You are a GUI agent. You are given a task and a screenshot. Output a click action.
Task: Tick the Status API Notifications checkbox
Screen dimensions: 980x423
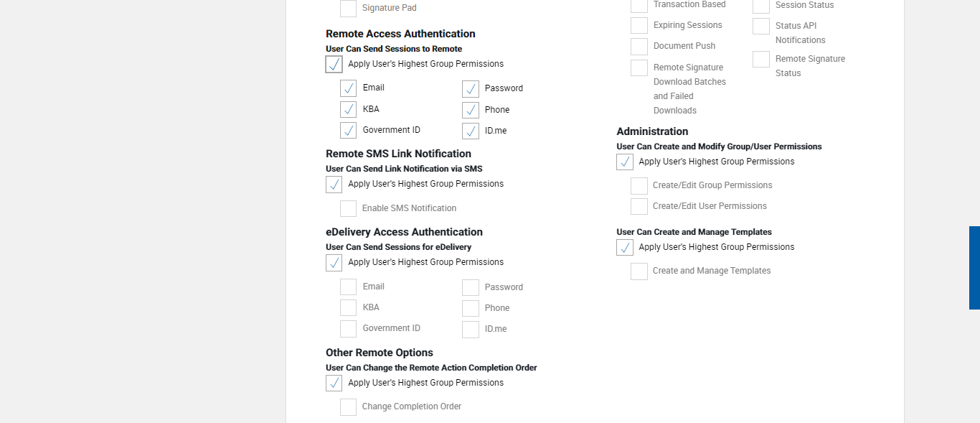(761, 27)
